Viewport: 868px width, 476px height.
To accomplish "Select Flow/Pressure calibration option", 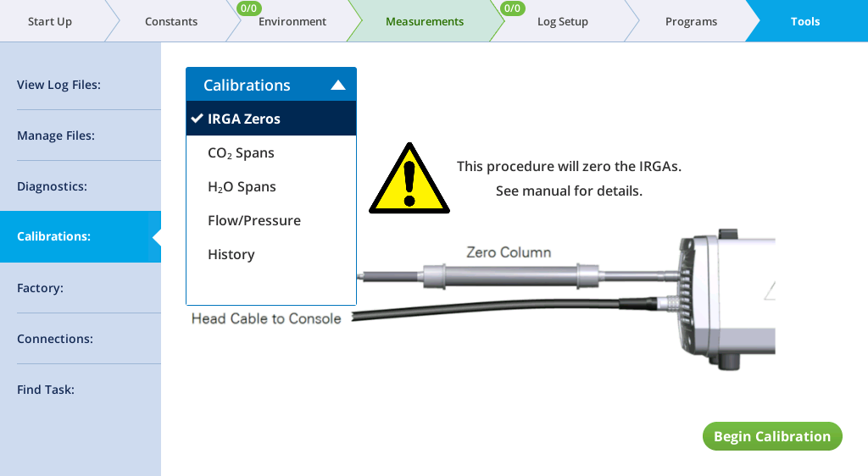I will point(271,220).
